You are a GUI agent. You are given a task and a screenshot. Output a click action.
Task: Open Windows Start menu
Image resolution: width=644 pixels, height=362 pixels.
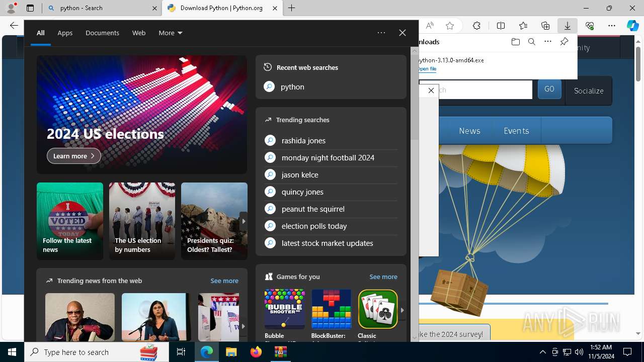(x=12, y=352)
